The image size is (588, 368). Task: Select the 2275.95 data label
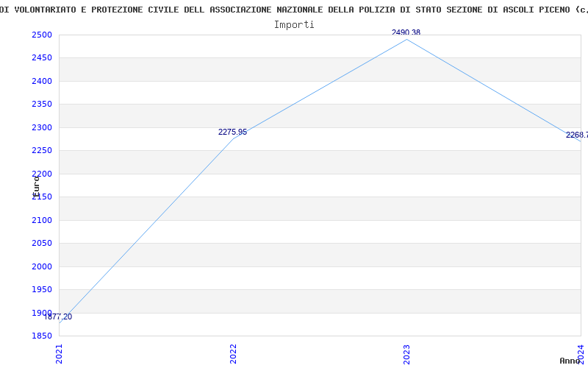(232, 132)
